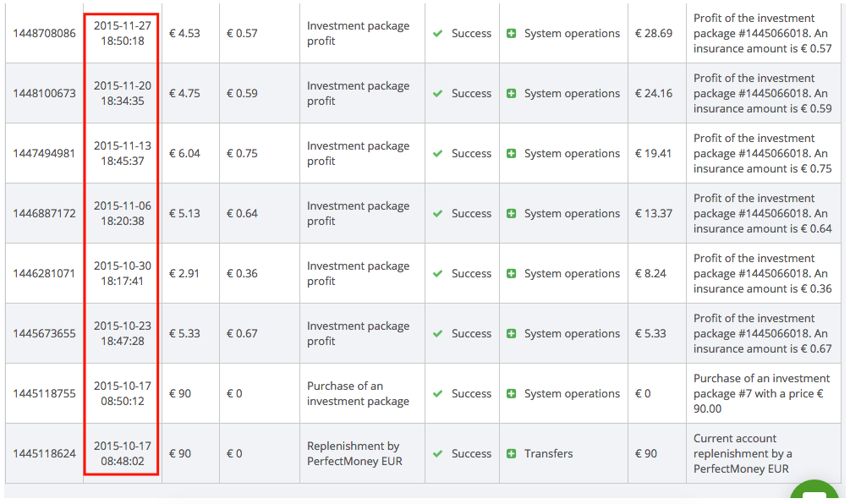This screenshot has width=850, height=504.
Task: Click the Success checkmark in row 1446281071
Action: click(x=437, y=274)
